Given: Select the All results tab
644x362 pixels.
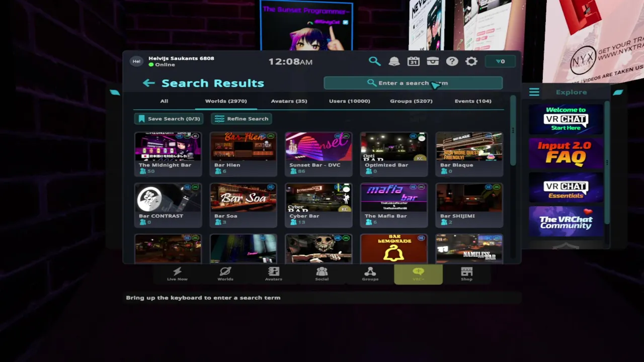Looking at the screenshot, I should [x=164, y=101].
